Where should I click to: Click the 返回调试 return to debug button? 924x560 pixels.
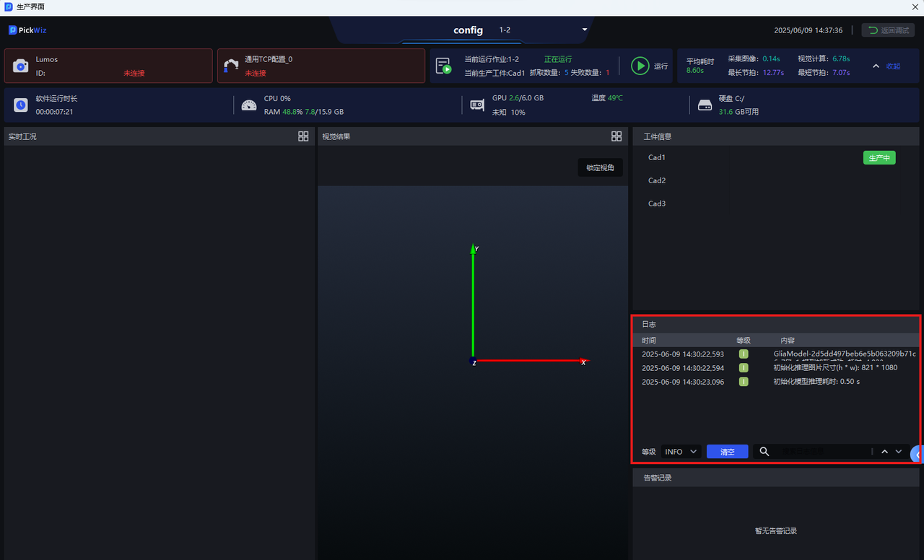[888, 30]
